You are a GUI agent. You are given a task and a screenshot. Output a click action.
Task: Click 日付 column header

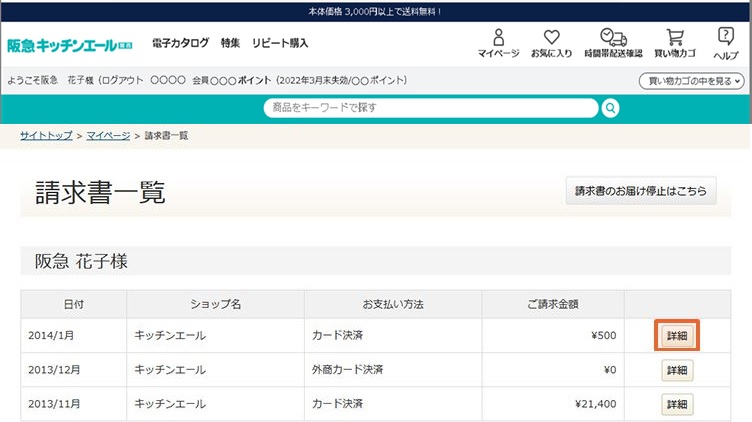[73, 304]
